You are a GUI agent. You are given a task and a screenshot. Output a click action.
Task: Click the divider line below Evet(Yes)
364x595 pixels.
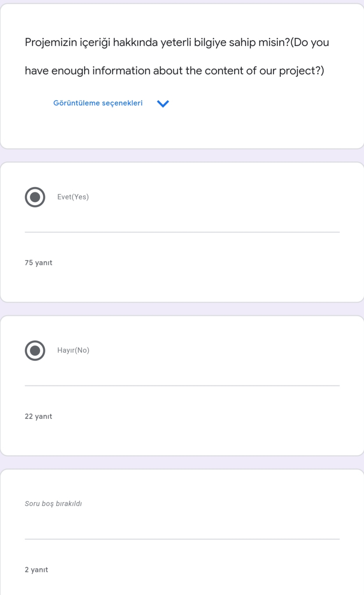[x=182, y=232]
